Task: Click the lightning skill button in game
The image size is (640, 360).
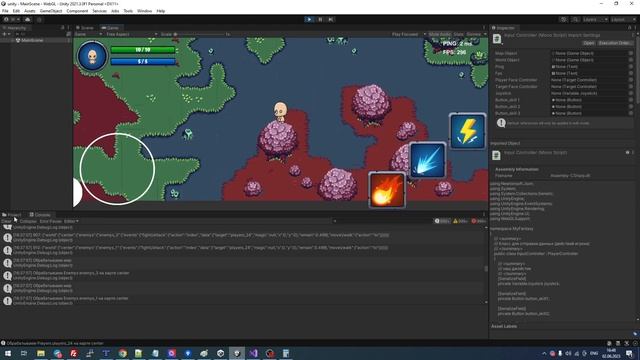Action: (467, 131)
